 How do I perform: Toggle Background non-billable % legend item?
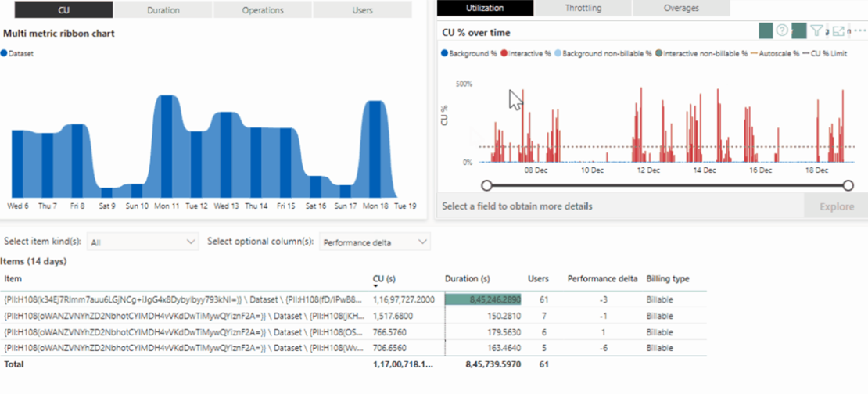558,54
